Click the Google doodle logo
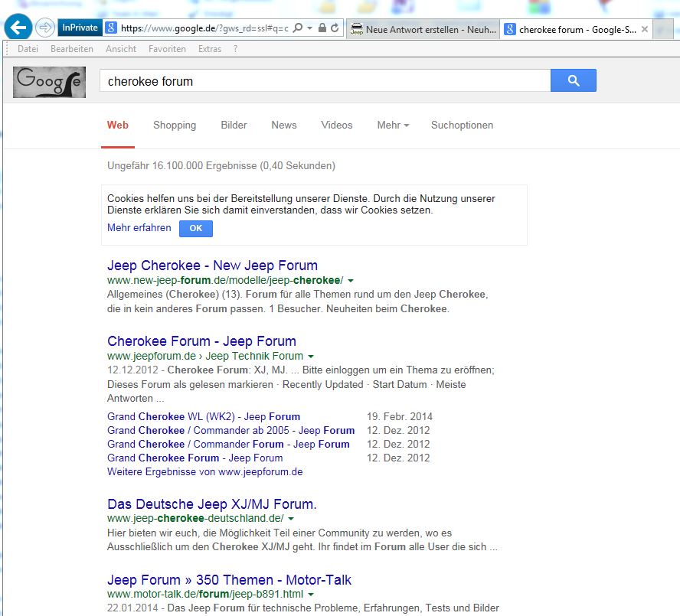 (x=49, y=82)
